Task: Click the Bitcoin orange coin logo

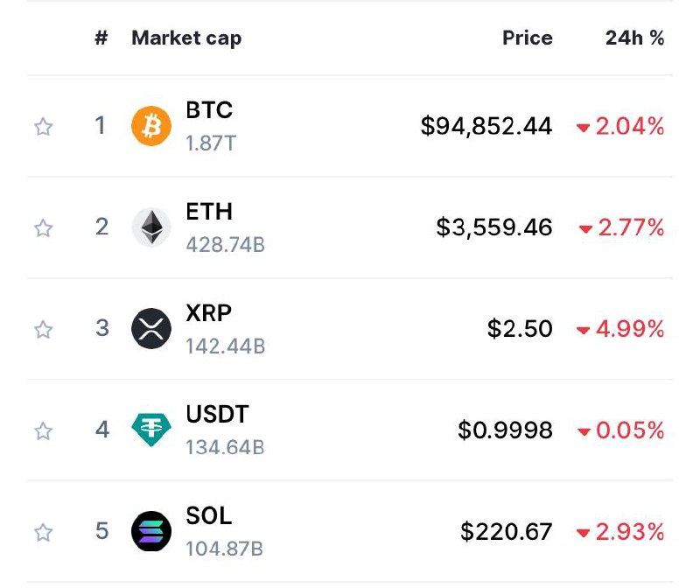Action: (150, 126)
